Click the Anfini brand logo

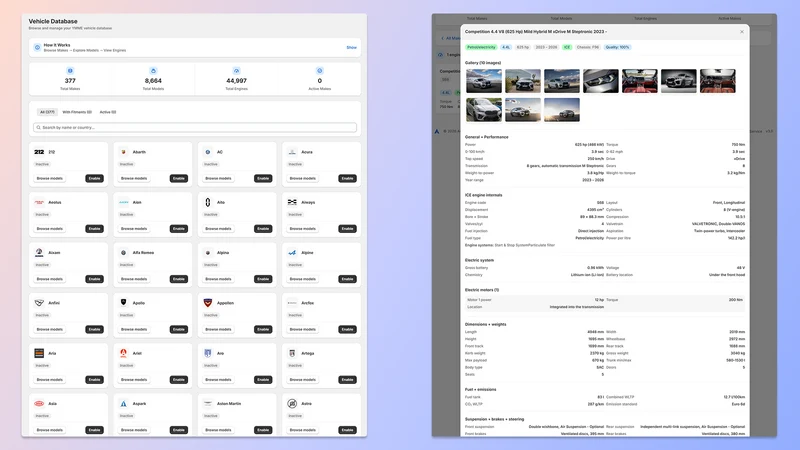pos(39,303)
